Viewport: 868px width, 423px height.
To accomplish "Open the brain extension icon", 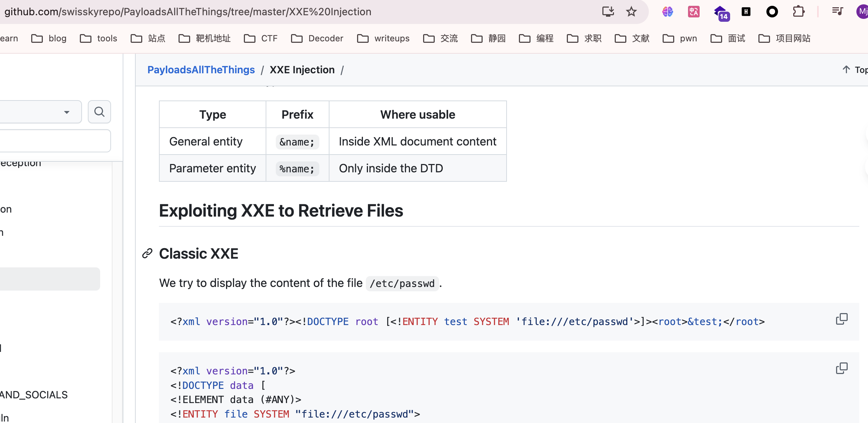I will click(x=667, y=12).
